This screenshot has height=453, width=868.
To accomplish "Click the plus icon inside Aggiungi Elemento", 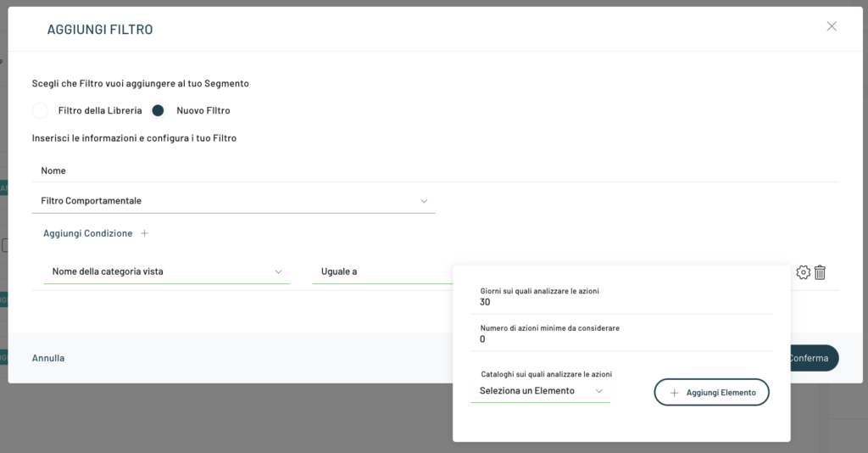I will coord(675,393).
